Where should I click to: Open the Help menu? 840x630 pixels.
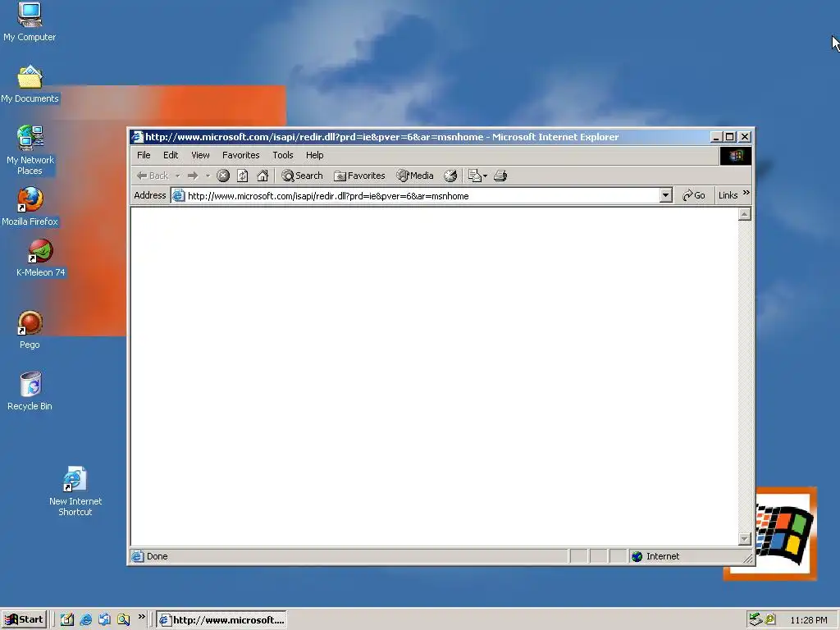click(x=314, y=155)
